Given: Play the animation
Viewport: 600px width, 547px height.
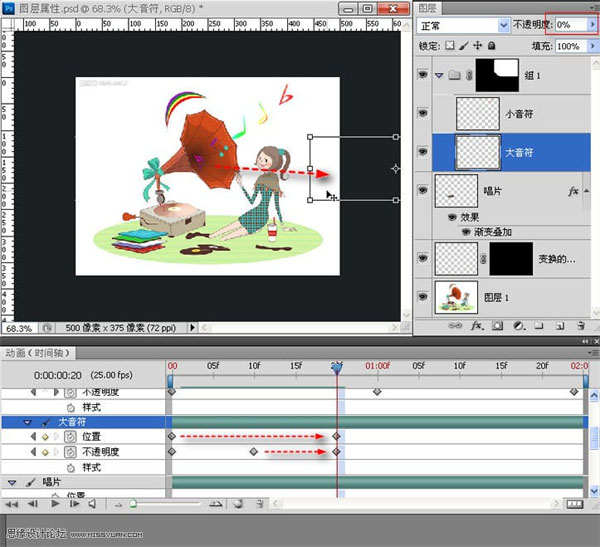Looking at the screenshot, I should point(54,504).
